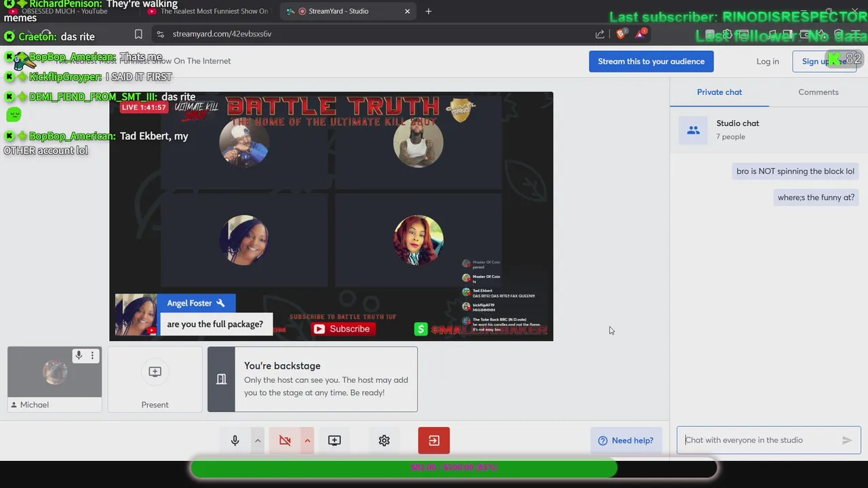Image resolution: width=868 pixels, height=488 pixels.
Task: Click YouTube Subscribe button in stream
Action: (x=342, y=329)
